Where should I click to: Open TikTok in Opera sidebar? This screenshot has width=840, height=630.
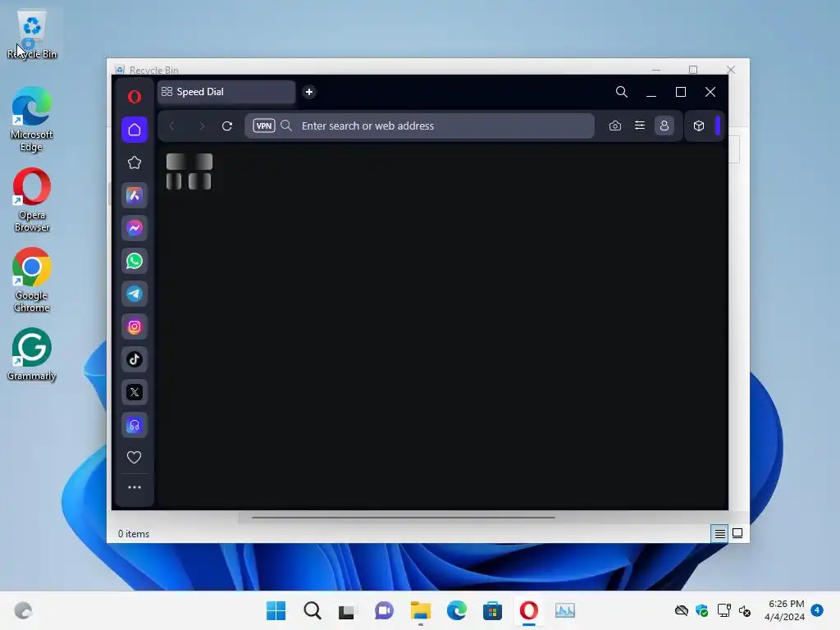135,359
